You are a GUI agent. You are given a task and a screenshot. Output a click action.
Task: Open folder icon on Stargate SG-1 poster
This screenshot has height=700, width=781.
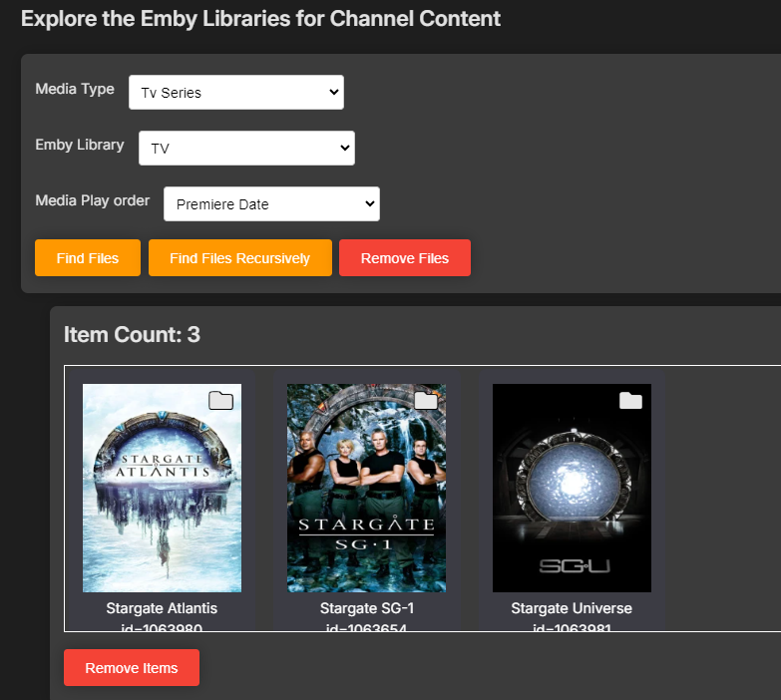pyautogui.click(x=426, y=400)
